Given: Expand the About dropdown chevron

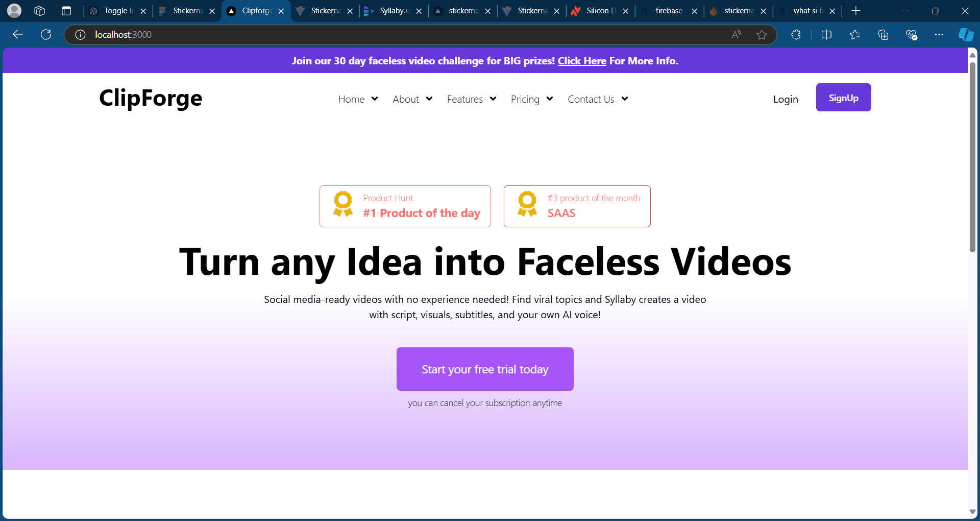Looking at the screenshot, I should pyautogui.click(x=429, y=99).
